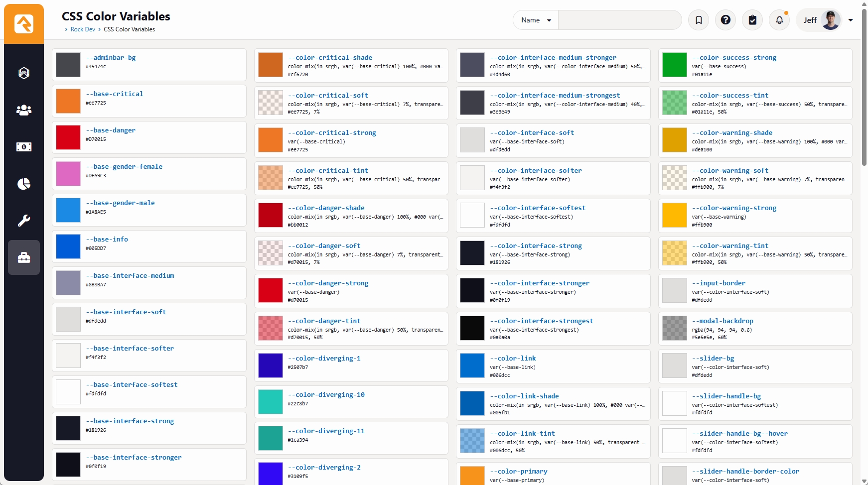The height and width of the screenshot is (485, 868).
Task: Open the Finance money sidebar icon
Action: 24,147
